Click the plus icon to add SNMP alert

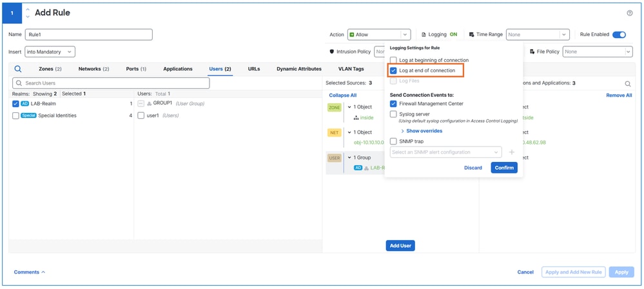pyautogui.click(x=512, y=152)
